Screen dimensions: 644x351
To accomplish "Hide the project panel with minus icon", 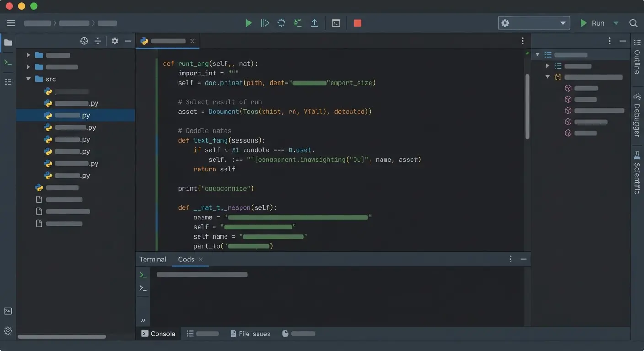I will coord(128,41).
